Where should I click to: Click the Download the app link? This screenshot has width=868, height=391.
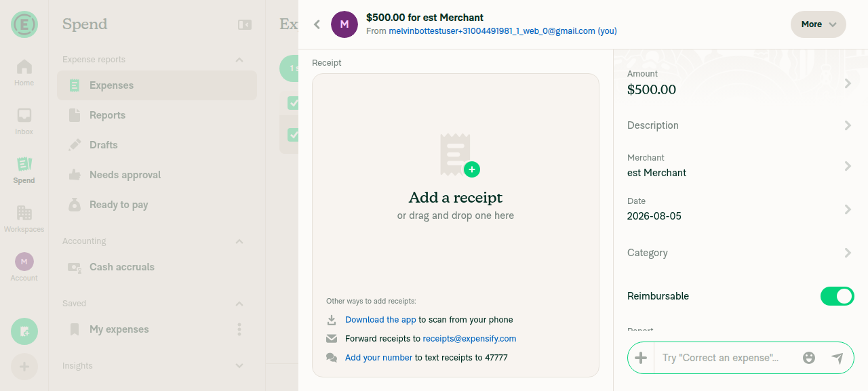coord(380,320)
